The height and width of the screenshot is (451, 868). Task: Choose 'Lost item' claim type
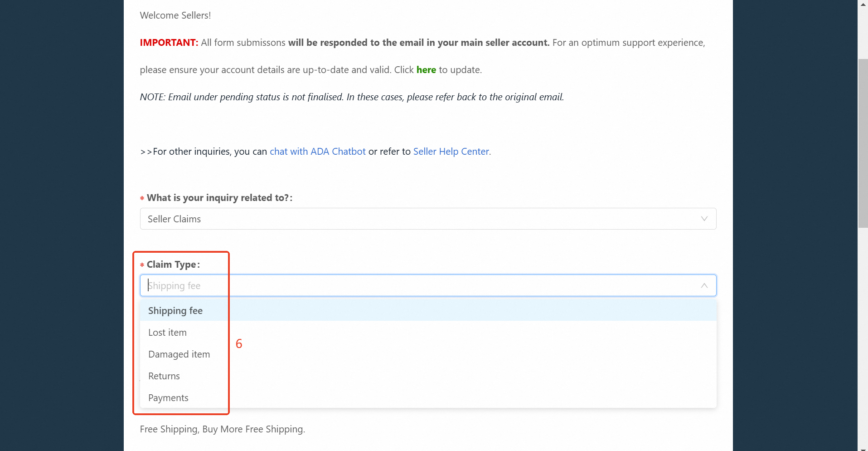point(167,332)
